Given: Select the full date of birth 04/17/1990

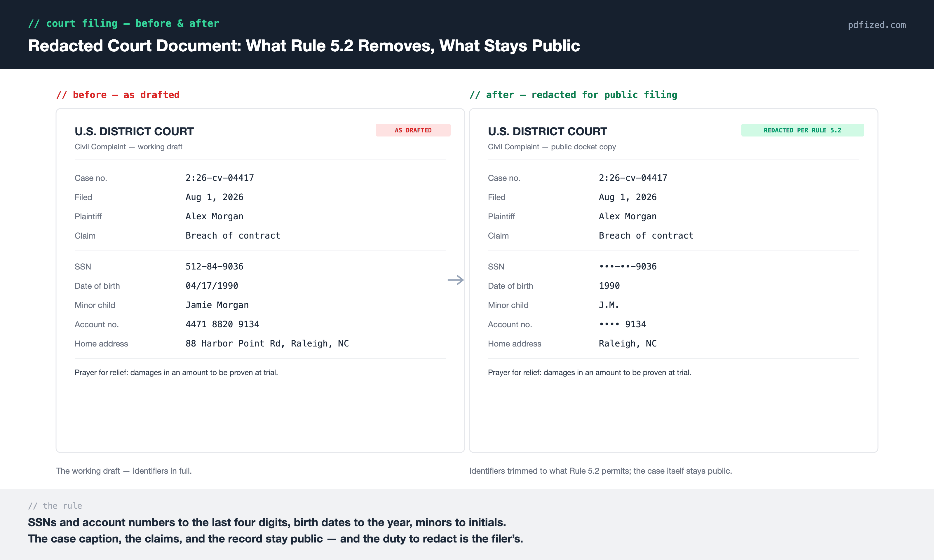Looking at the screenshot, I should tap(212, 286).
